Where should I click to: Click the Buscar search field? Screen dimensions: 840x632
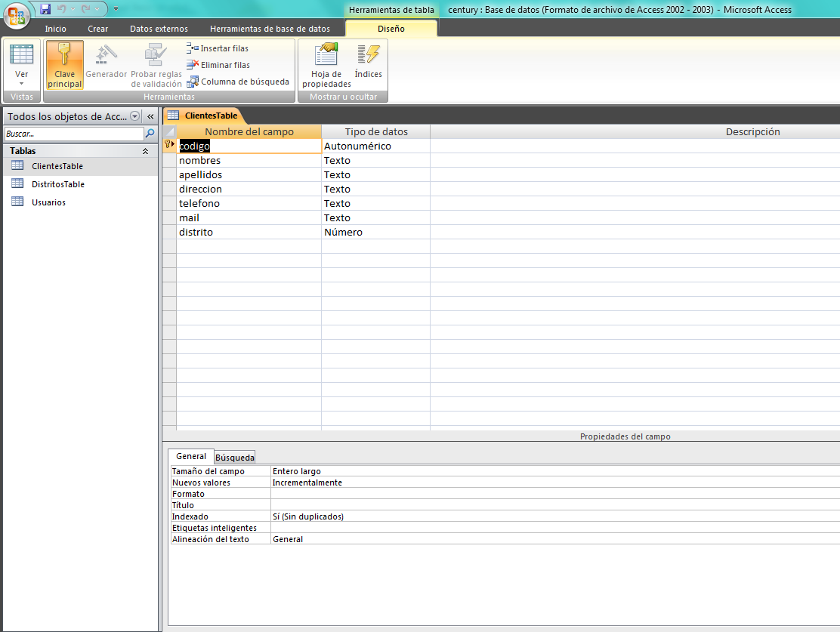(74, 134)
